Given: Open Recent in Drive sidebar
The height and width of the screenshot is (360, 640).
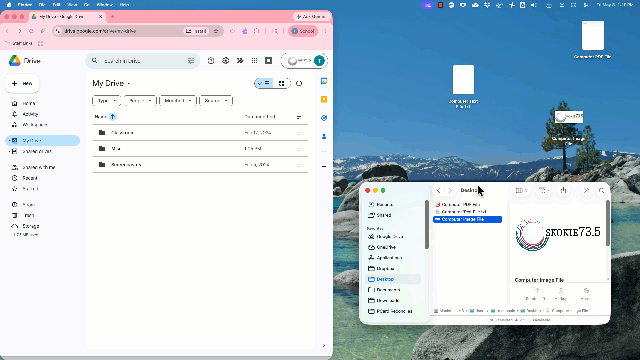Looking at the screenshot, I should pos(25,178).
